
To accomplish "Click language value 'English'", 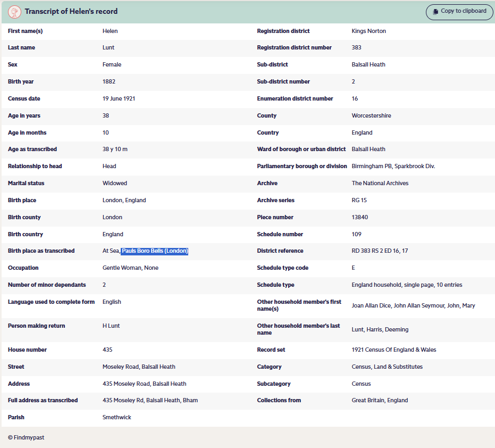I will coord(112,302).
